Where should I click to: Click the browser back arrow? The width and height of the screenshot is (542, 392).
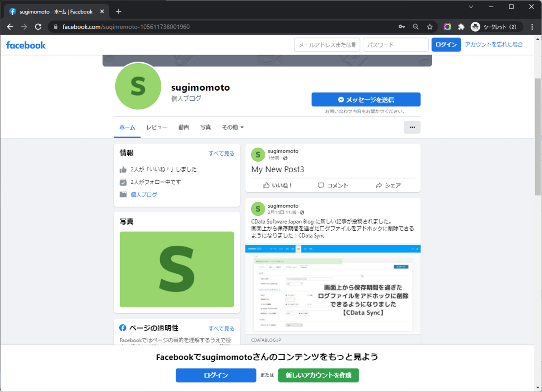pos(10,27)
